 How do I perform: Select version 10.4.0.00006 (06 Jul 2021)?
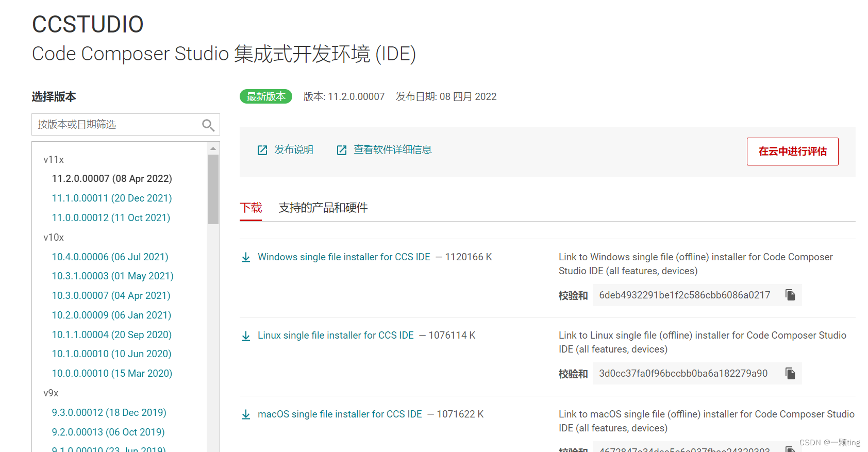point(110,257)
